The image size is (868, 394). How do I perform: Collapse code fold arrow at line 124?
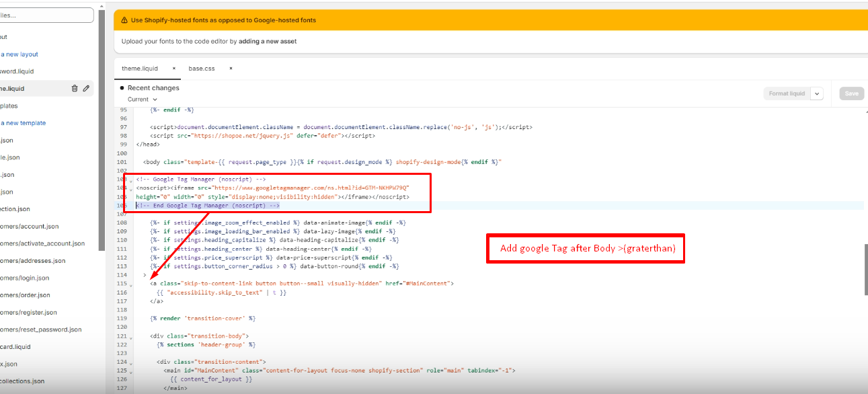click(130, 363)
